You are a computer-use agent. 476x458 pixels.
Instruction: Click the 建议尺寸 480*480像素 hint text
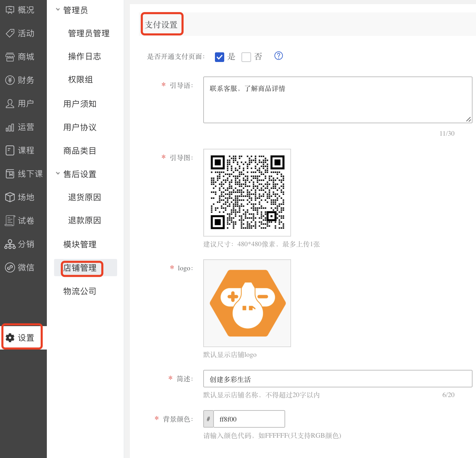pyautogui.click(x=261, y=244)
